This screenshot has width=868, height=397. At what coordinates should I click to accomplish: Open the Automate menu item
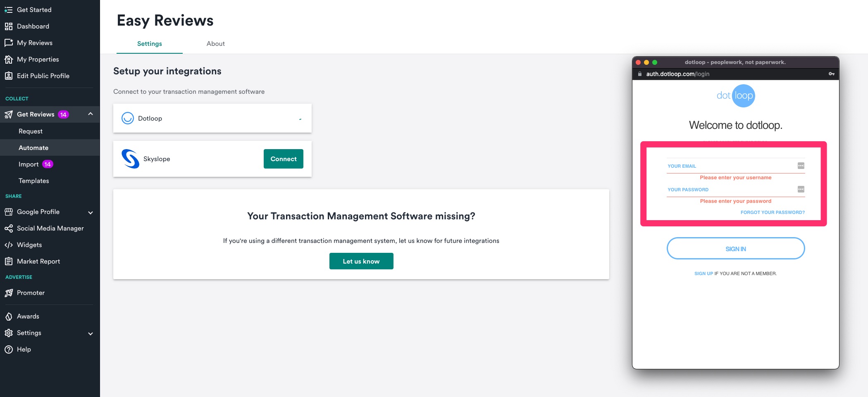33,147
